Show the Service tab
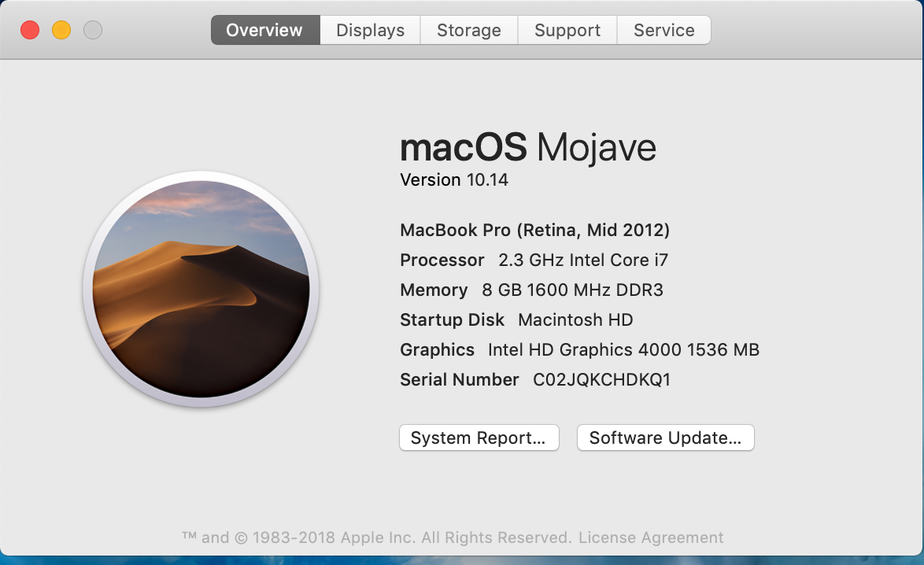The width and height of the screenshot is (924, 565). point(664,31)
